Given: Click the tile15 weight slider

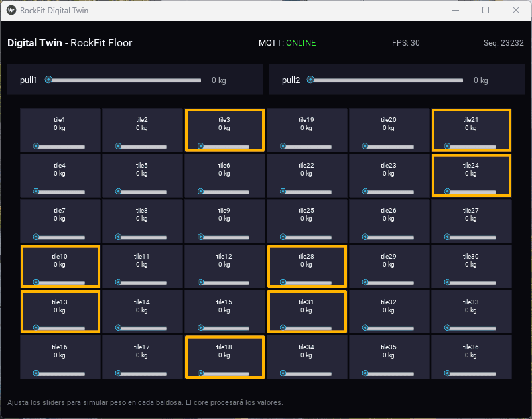Looking at the screenshot, I should tap(224, 328).
